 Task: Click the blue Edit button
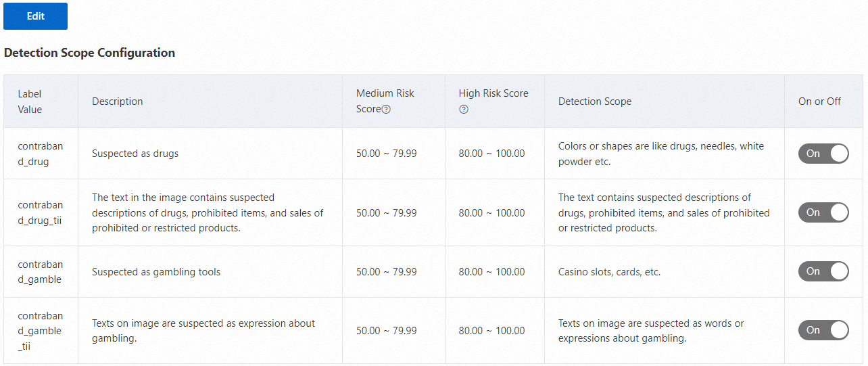[x=35, y=16]
